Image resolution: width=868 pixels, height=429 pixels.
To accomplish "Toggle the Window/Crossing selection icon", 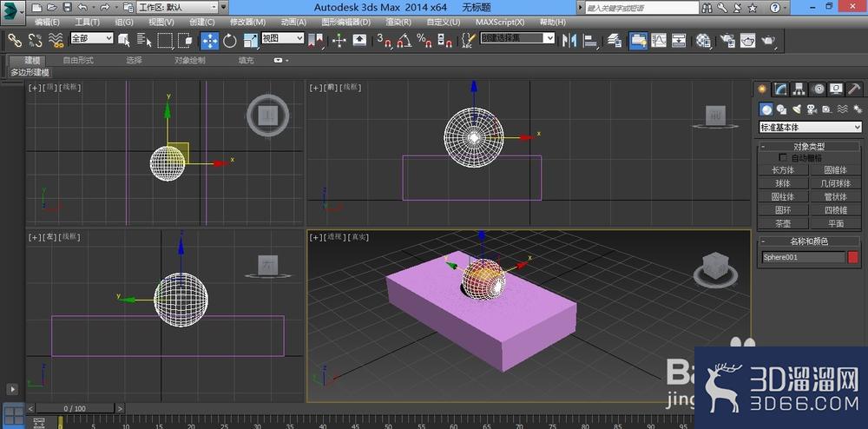I will 186,40.
